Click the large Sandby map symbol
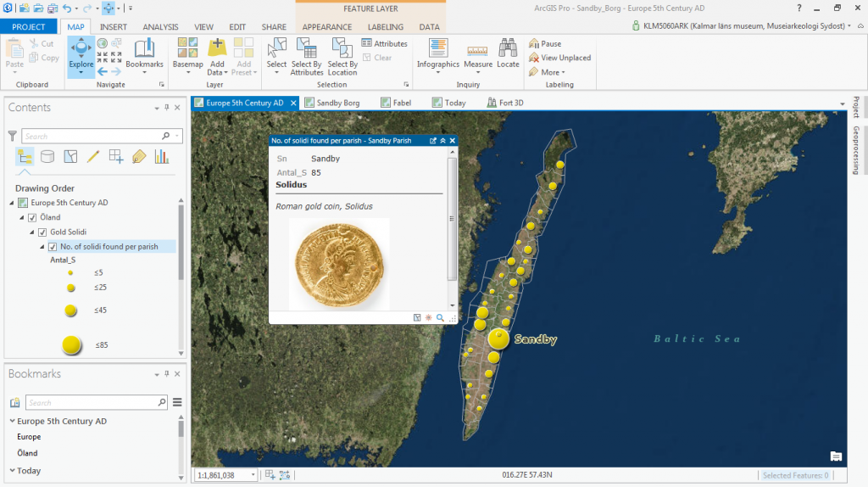 click(498, 339)
